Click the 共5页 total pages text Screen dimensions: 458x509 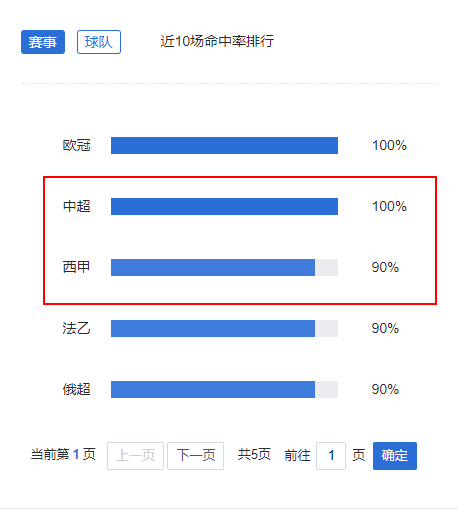(254, 455)
